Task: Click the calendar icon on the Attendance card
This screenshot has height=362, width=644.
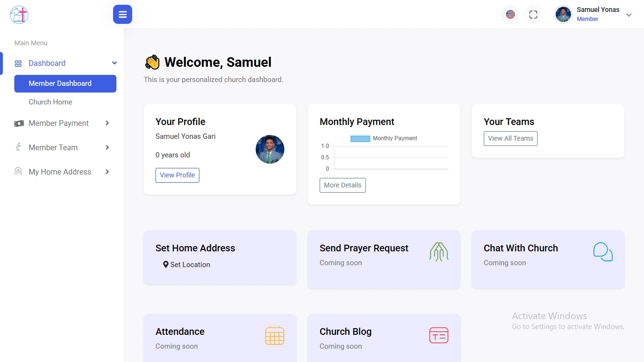Action: click(274, 335)
